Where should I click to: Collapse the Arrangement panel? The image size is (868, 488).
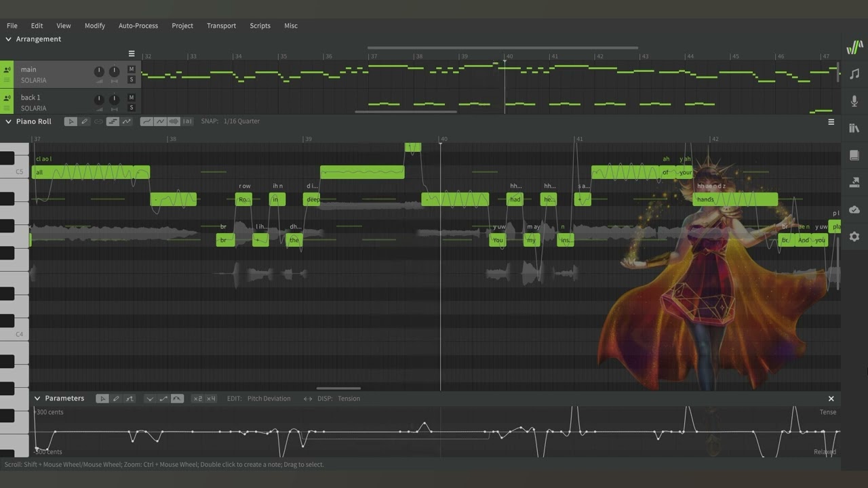pos(9,39)
